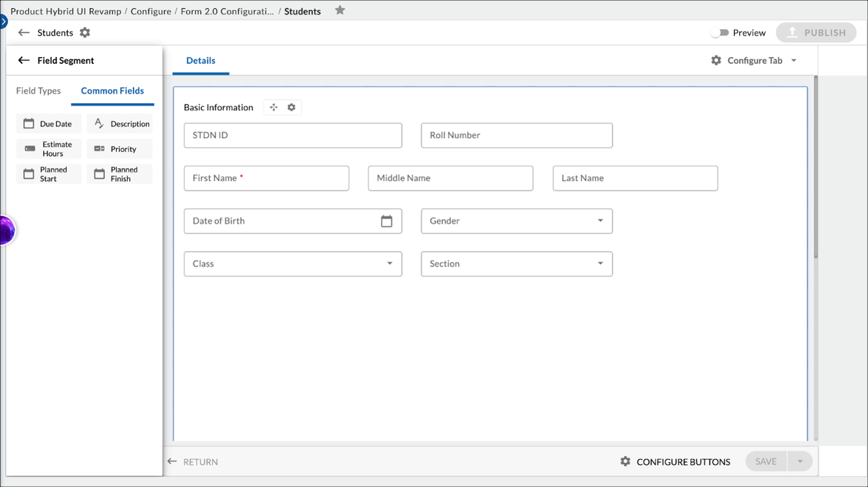Open the calendar picker in Date of Birth
Screen dimensions: 868x487
(x=387, y=221)
